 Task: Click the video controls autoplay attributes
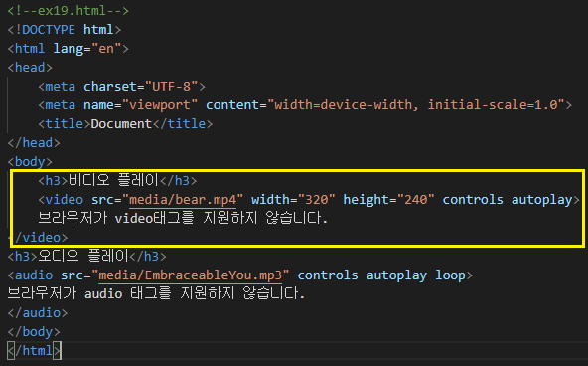click(x=508, y=199)
